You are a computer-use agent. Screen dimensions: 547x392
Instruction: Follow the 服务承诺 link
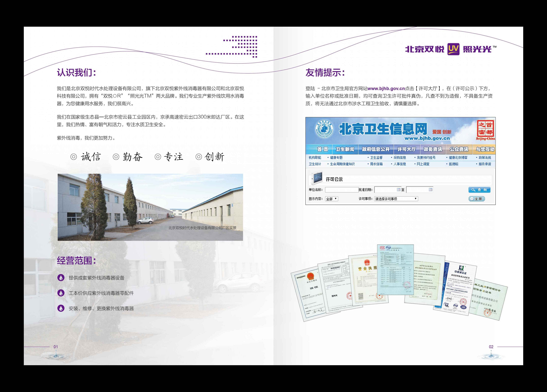[x=485, y=164]
